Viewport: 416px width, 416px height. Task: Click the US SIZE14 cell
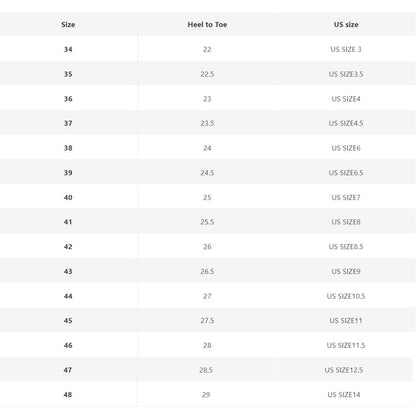[344, 395]
